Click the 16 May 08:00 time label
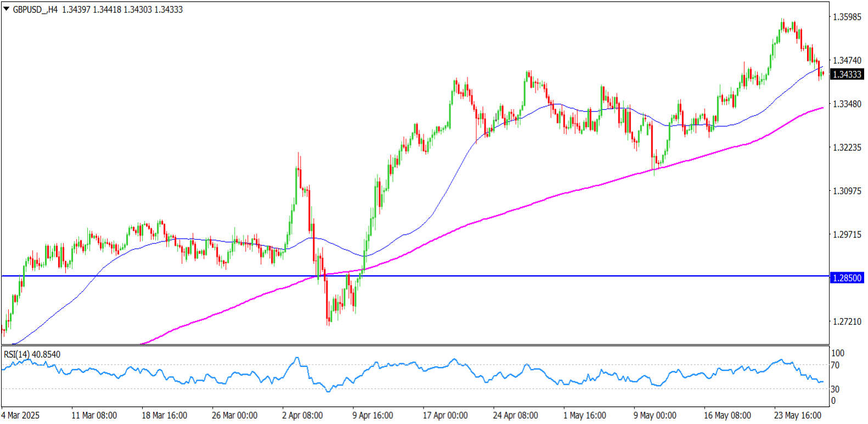The width and height of the screenshot is (868, 424). coord(727,415)
